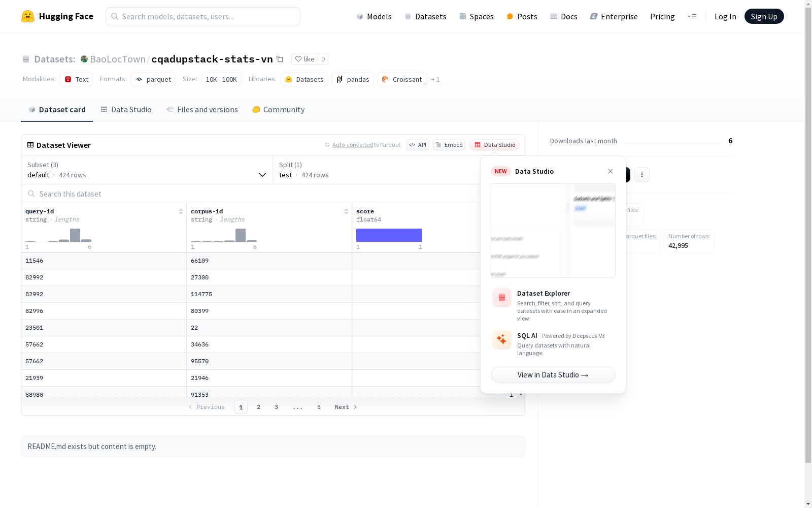Open the Split test selector

(x=377, y=170)
